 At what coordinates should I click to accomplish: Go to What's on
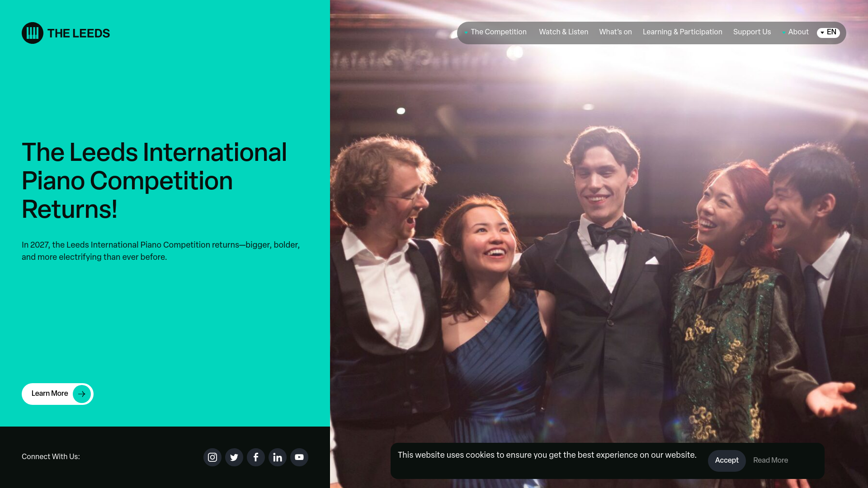point(615,32)
